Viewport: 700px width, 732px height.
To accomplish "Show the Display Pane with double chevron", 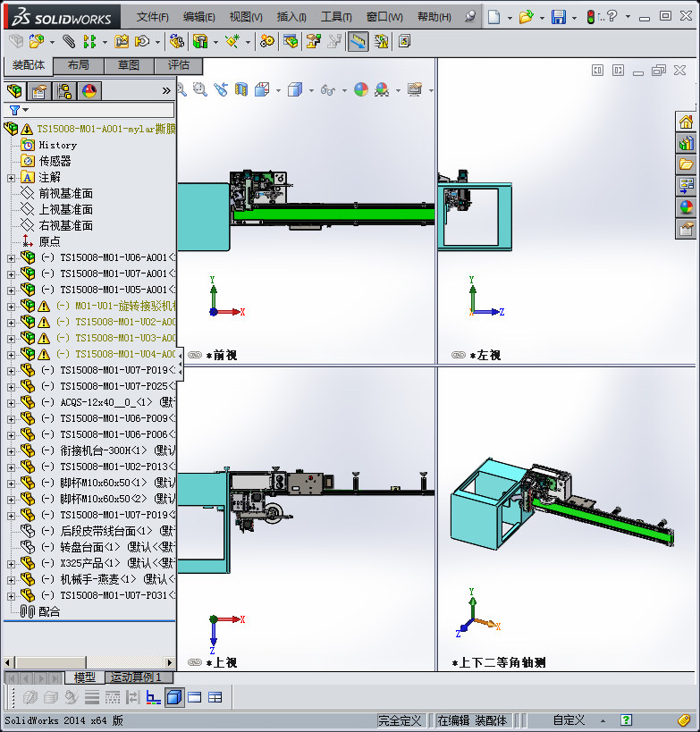I will coord(166,90).
